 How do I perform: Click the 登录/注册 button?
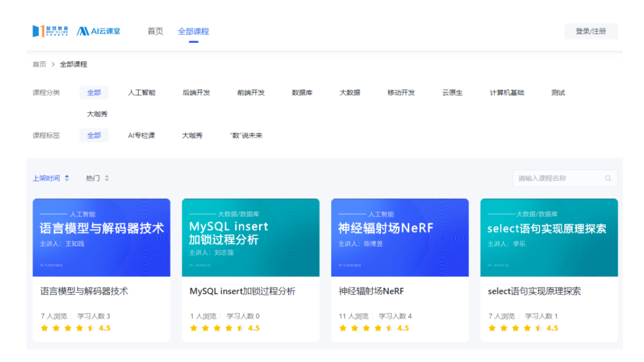591,32
